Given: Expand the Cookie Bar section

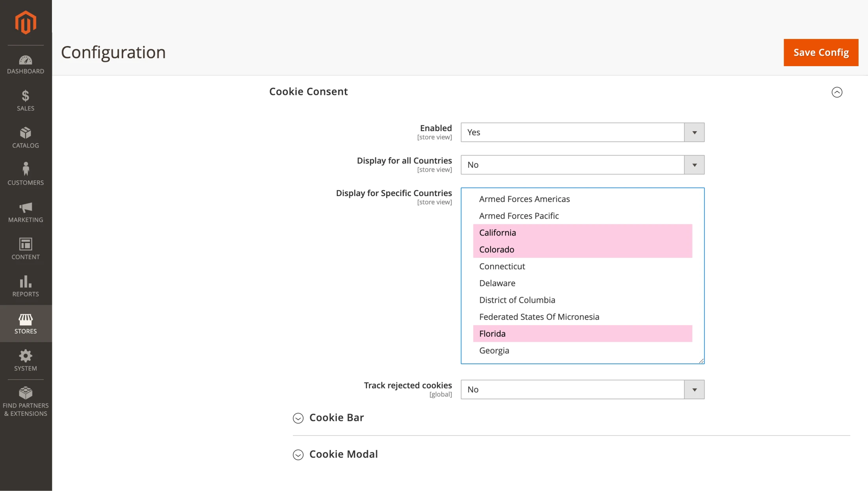Looking at the screenshot, I should point(298,418).
